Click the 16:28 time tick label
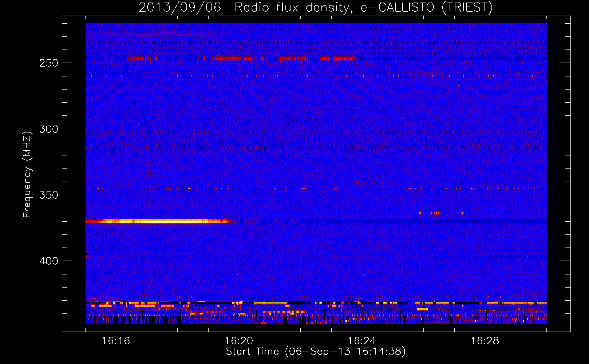The height and width of the screenshot is (364, 589). pyautogui.click(x=485, y=341)
